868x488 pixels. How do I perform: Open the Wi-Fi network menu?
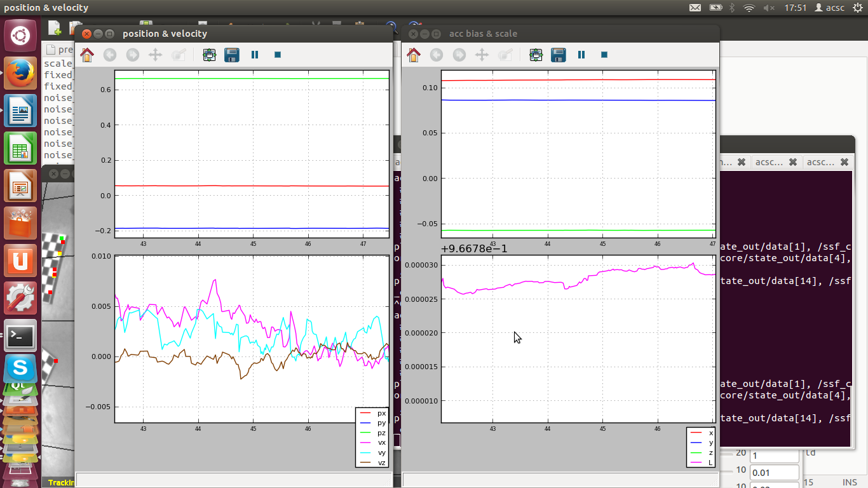(x=749, y=8)
